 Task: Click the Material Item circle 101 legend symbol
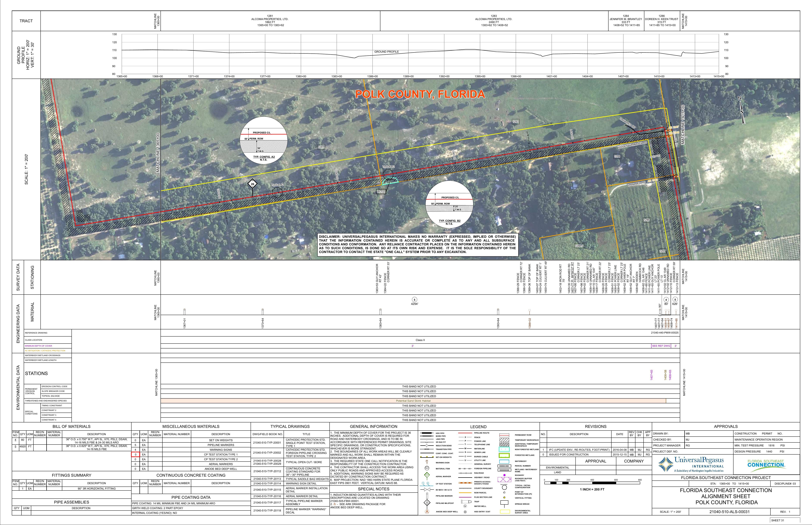(x=427, y=468)
